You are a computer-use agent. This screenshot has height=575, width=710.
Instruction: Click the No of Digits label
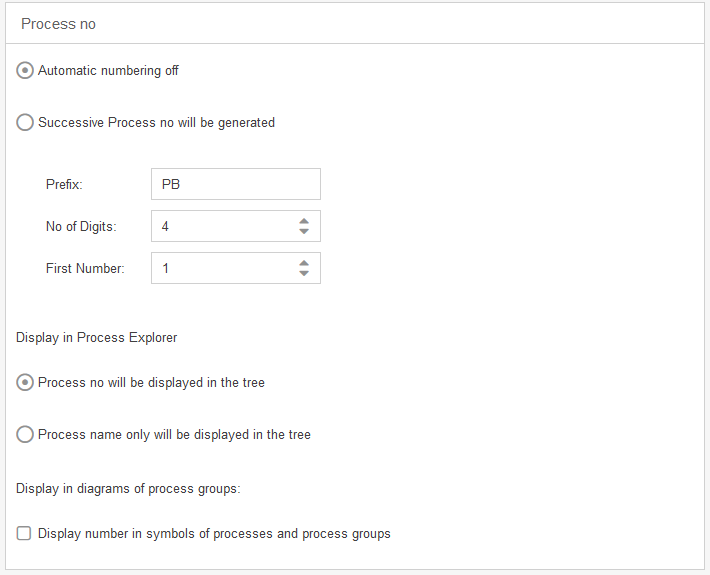pos(81,226)
